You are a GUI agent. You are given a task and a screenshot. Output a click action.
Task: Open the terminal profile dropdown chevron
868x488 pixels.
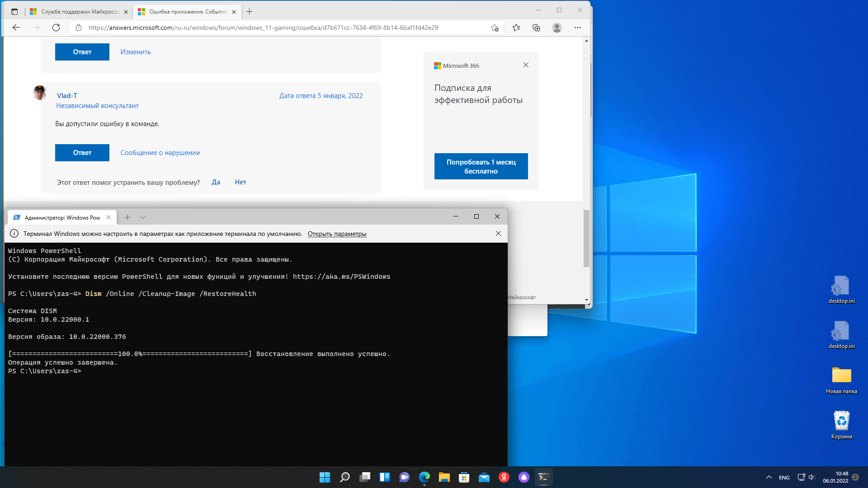(143, 217)
